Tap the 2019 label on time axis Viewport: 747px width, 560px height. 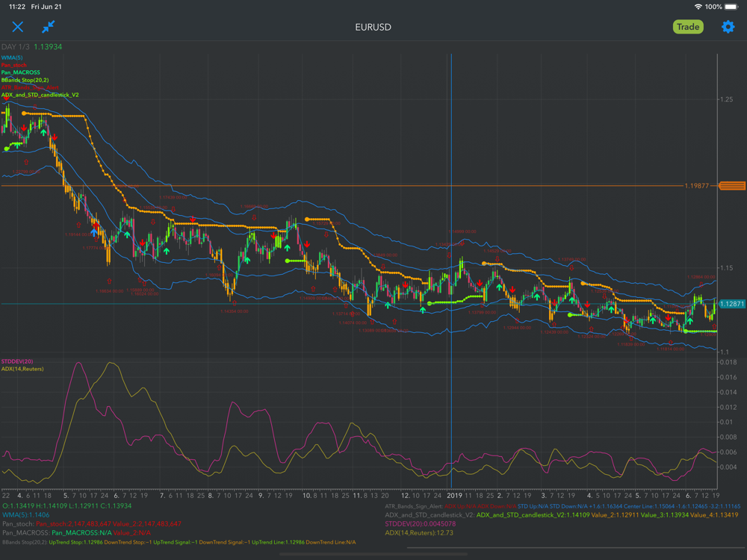[x=455, y=495]
